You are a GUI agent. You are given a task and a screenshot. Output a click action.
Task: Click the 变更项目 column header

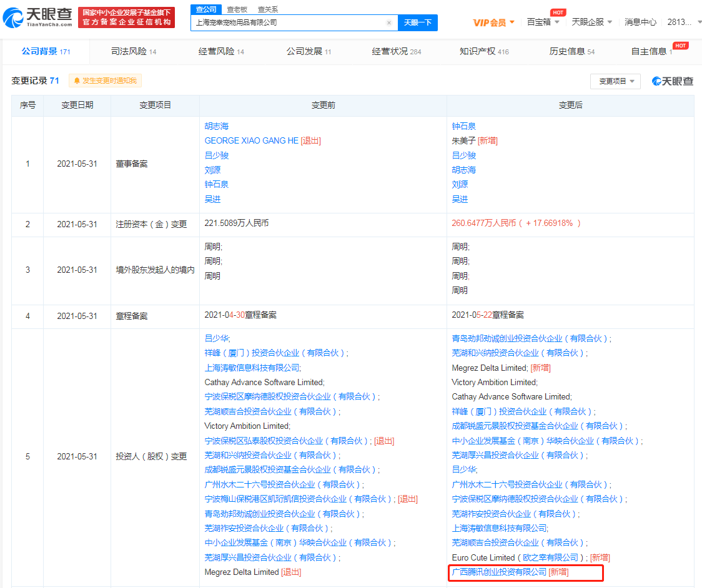[155, 105]
